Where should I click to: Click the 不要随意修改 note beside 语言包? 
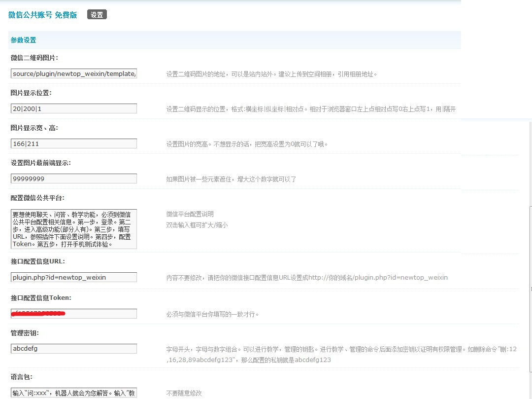(184, 393)
